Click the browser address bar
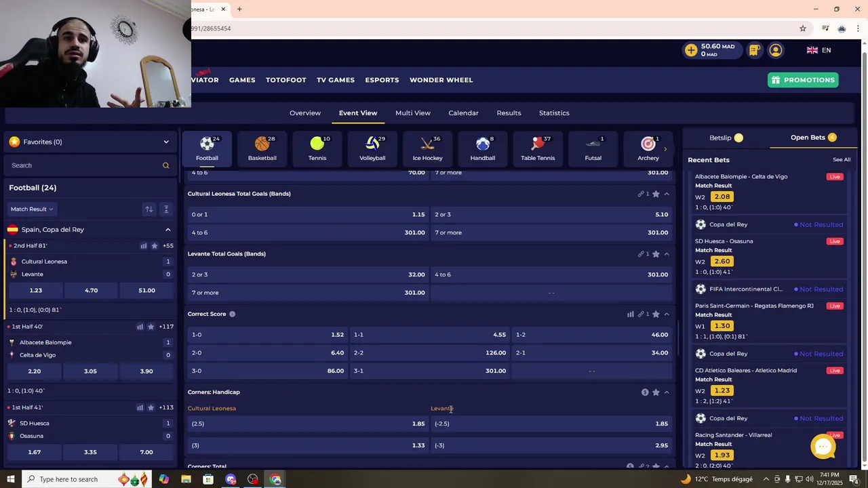 coord(488,28)
